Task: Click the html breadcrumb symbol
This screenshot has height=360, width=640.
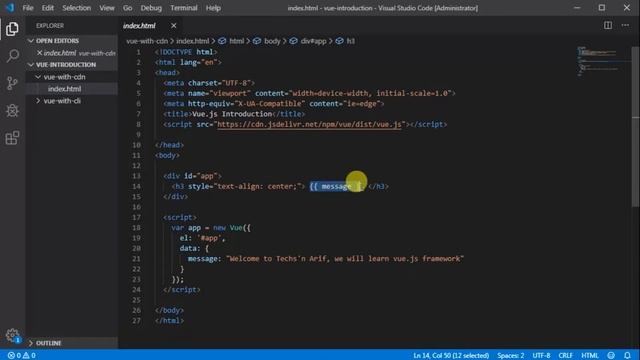Action: tap(231, 41)
